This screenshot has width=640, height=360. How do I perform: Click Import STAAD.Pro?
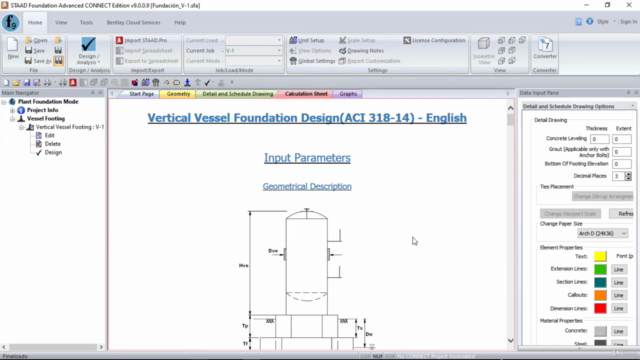142,40
